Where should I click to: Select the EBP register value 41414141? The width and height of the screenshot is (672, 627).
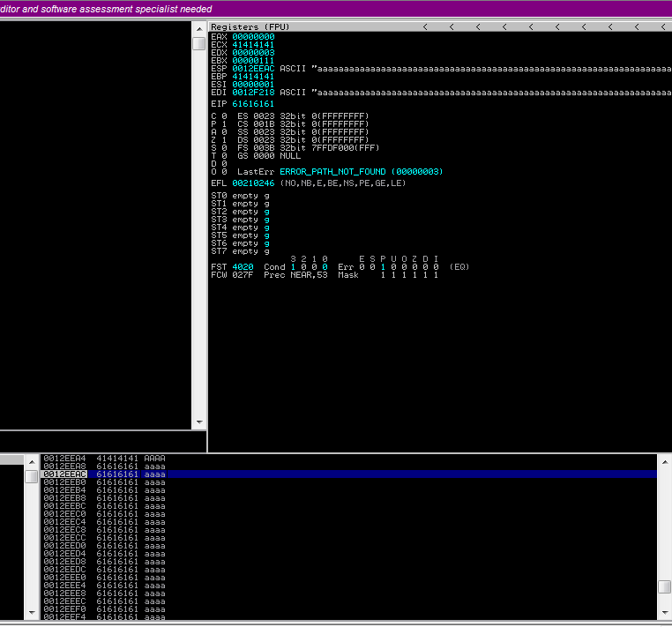click(x=253, y=77)
